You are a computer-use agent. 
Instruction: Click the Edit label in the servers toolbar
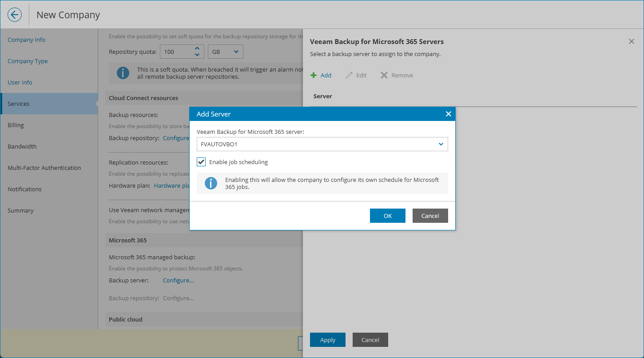[x=362, y=75]
